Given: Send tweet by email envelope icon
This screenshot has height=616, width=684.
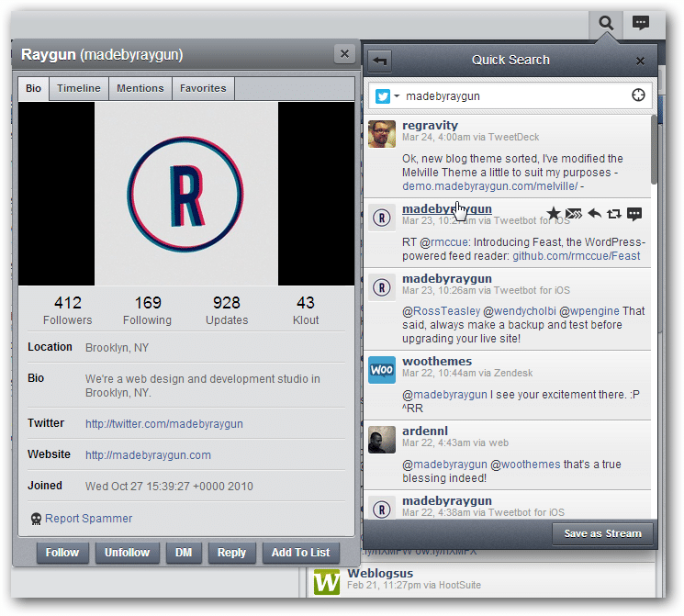Looking at the screenshot, I should pyautogui.click(x=574, y=214).
